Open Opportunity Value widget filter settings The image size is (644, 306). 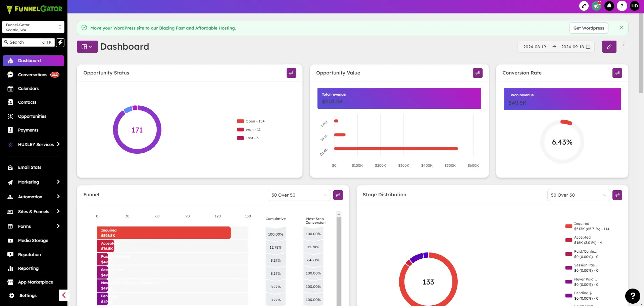pos(478,73)
